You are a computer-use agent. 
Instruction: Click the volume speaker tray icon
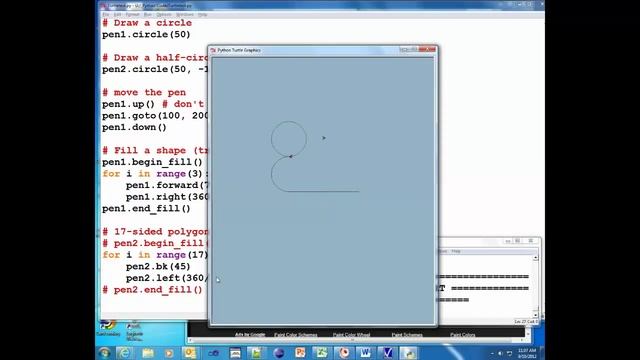click(x=500, y=353)
